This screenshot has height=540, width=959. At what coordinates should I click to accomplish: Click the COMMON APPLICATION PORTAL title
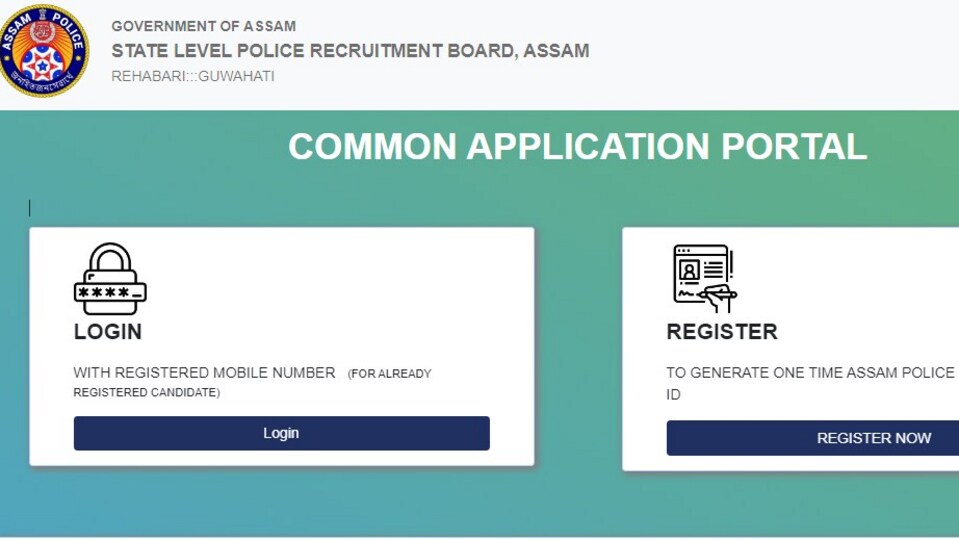coord(577,147)
